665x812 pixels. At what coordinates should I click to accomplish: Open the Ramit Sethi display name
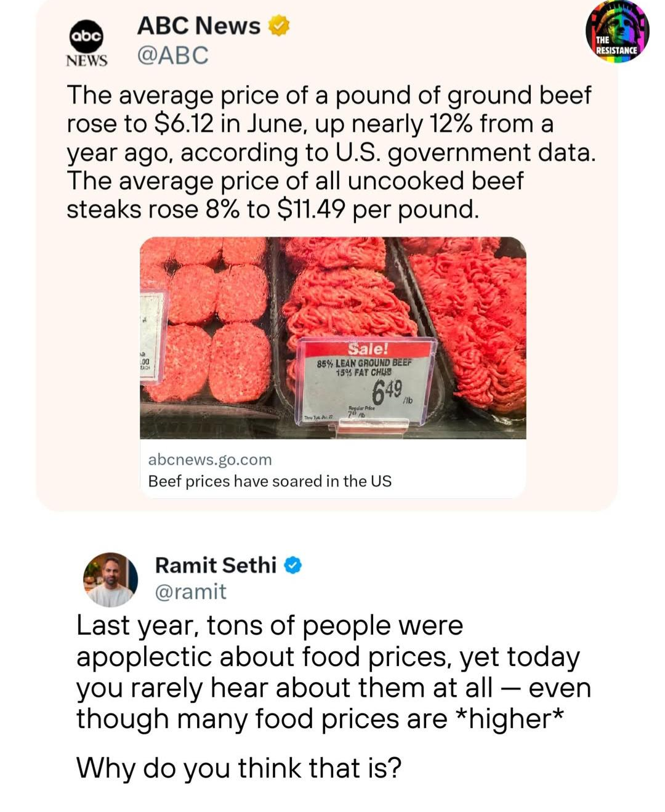click(x=216, y=565)
